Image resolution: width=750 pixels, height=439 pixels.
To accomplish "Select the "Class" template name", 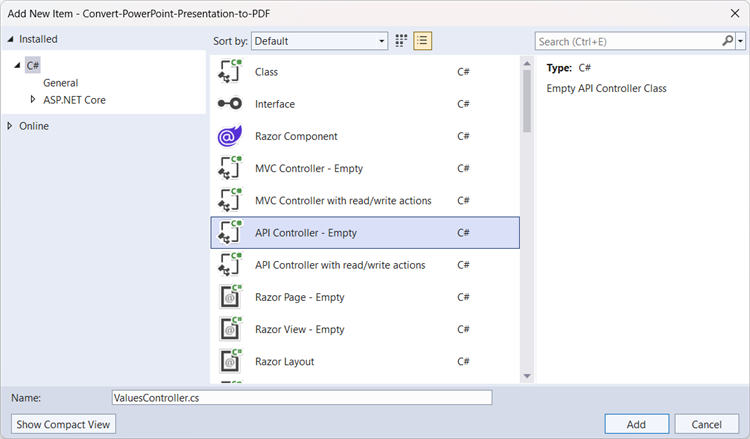I will coord(266,72).
